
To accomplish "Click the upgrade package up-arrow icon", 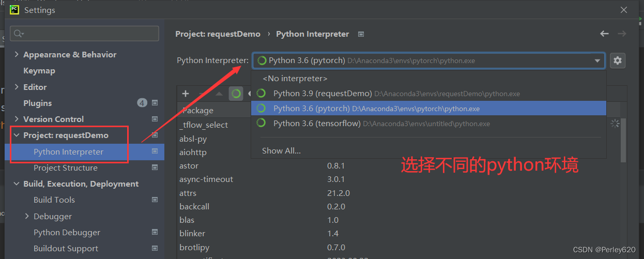I will point(219,94).
